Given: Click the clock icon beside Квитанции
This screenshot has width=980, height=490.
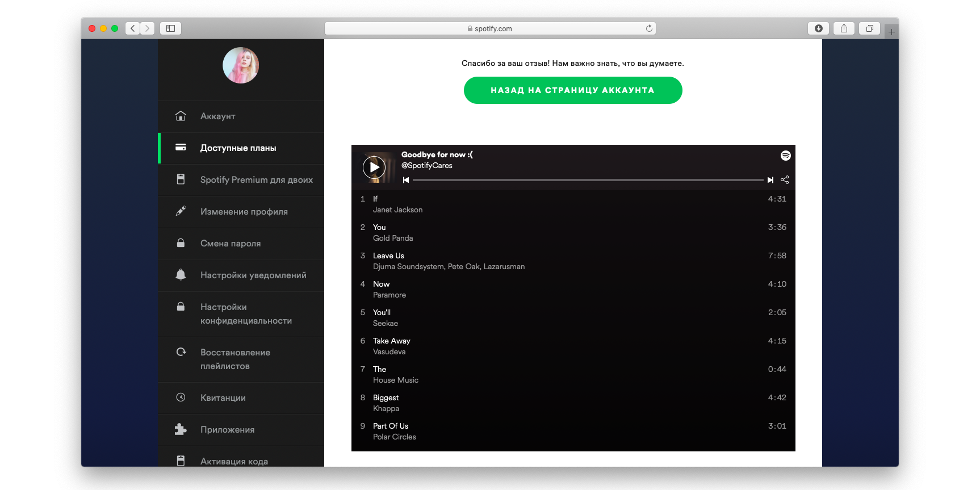Looking at the screenshot, I should pyautogui.click(x=181, y=397).
